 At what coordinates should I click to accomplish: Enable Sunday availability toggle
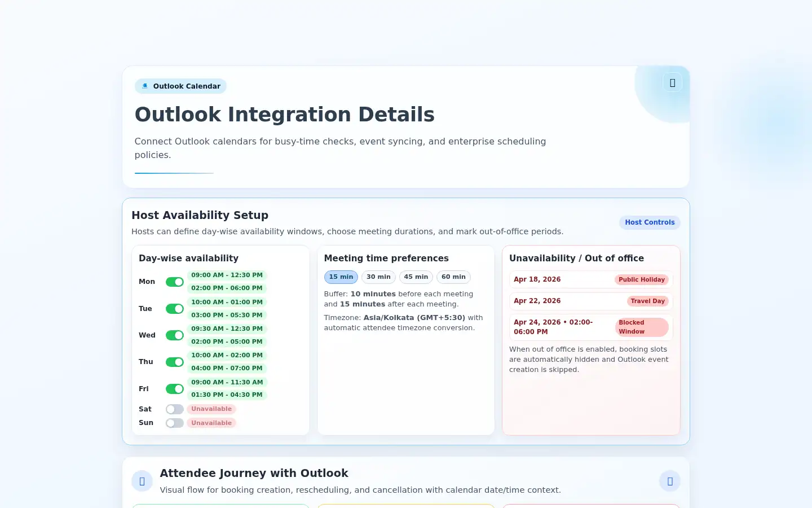(x=175, y=423)
